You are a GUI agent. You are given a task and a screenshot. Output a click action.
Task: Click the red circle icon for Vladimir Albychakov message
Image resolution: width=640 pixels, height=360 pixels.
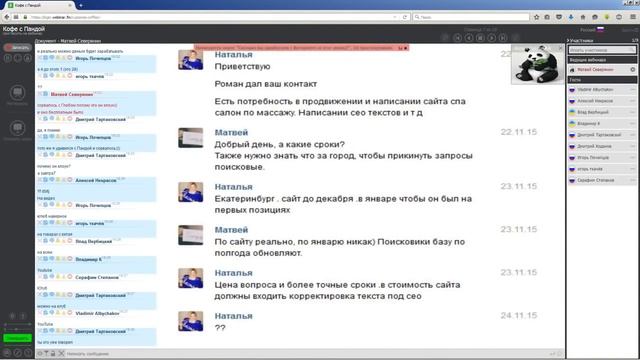coord(69,313)
